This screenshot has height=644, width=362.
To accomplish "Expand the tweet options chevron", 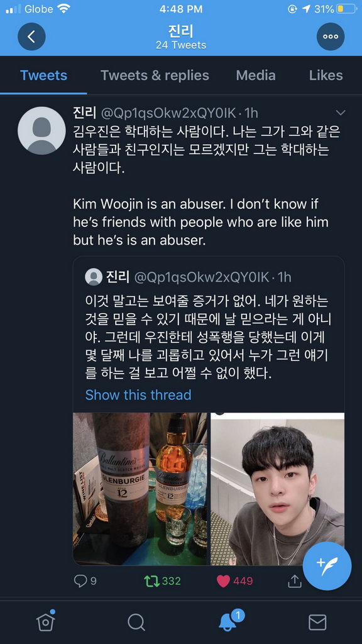I will pyautogui.click(x=341, y=113).
